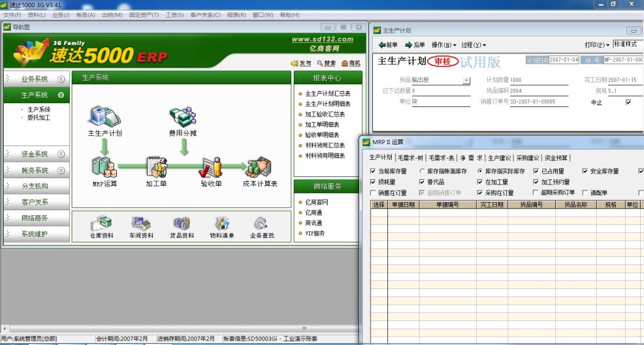Toggle the 中止 checkbox in 主生产计划

coord(628,102)
